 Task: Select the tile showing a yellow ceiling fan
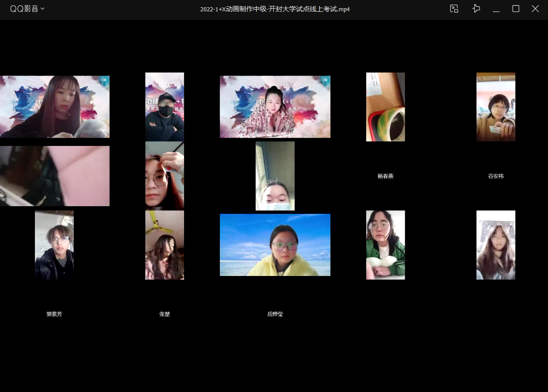pos(165,245)
